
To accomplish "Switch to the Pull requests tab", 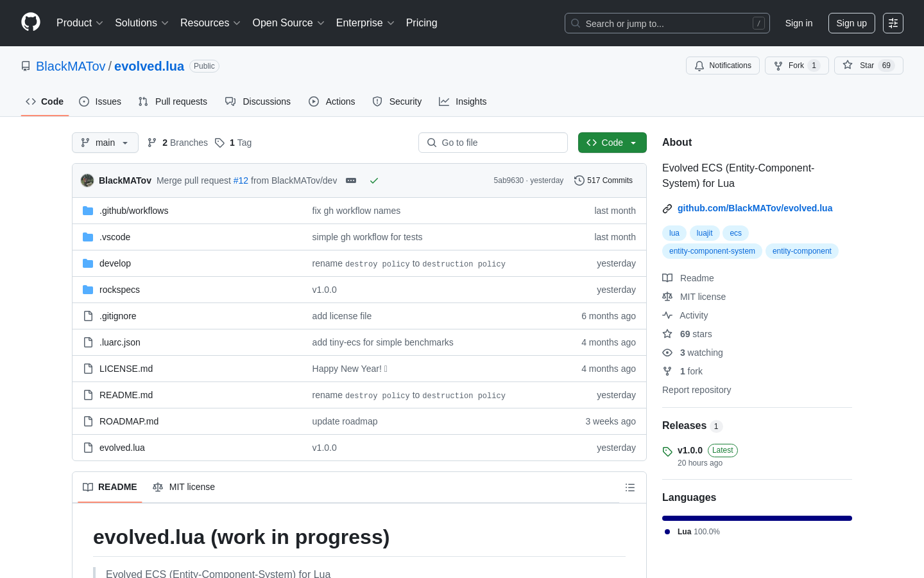I will coord(173,101).
